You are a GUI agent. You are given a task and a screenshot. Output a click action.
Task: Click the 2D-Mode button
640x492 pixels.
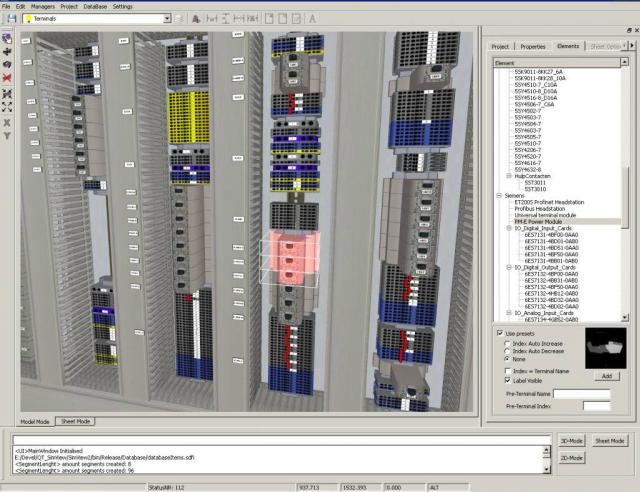(573, 459)
